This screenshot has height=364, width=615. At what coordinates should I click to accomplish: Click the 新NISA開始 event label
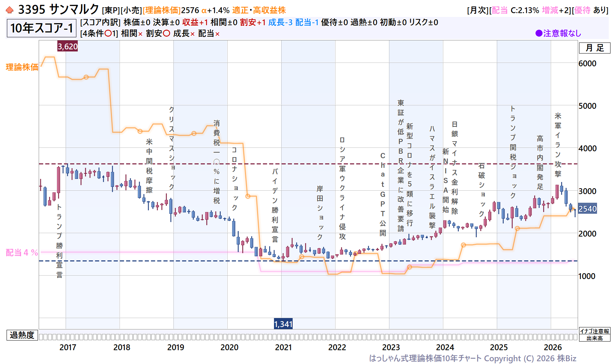click(x=446, y=180)
